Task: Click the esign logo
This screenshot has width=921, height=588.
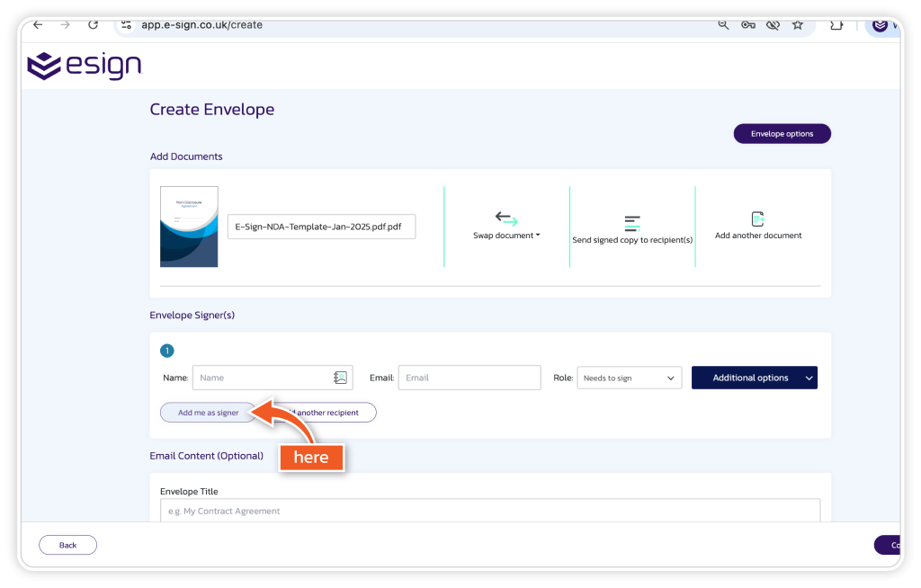Action: click(x=85, y=67)
